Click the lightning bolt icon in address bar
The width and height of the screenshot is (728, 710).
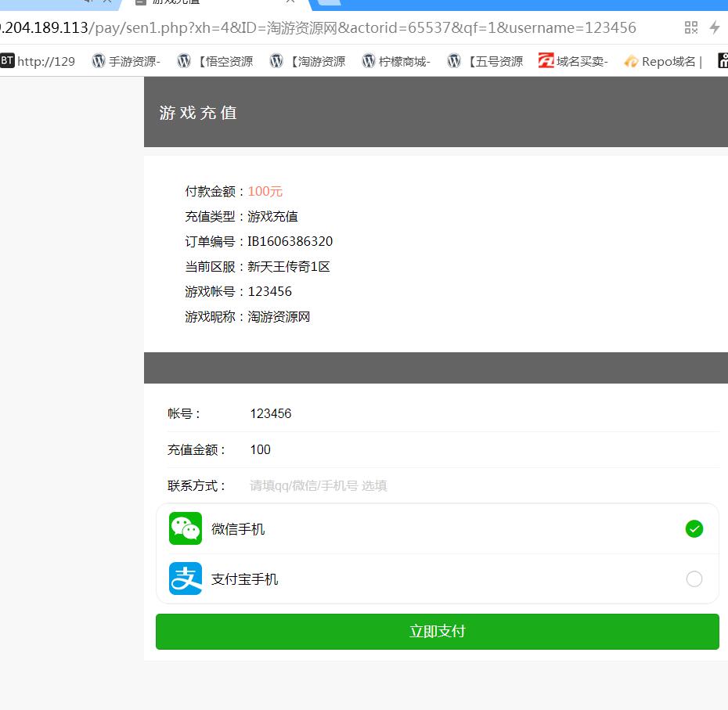pyautogui.click(x=715, y=28)
